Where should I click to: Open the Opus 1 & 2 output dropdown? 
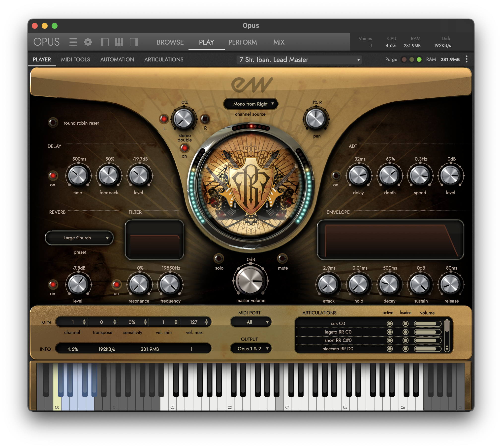point(251,349)
